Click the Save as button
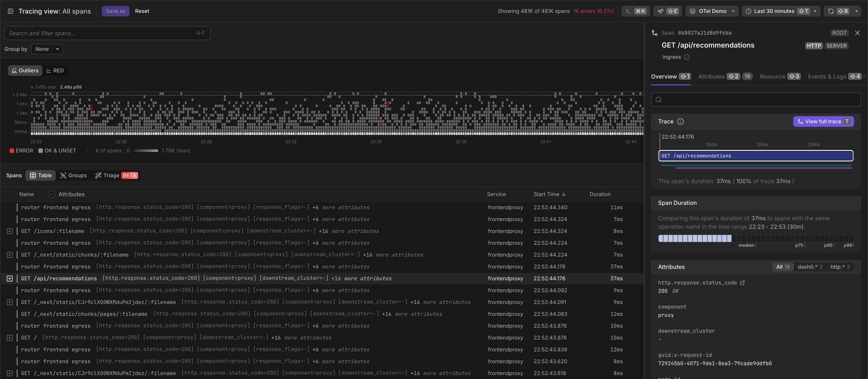 [x=115, y=11]
